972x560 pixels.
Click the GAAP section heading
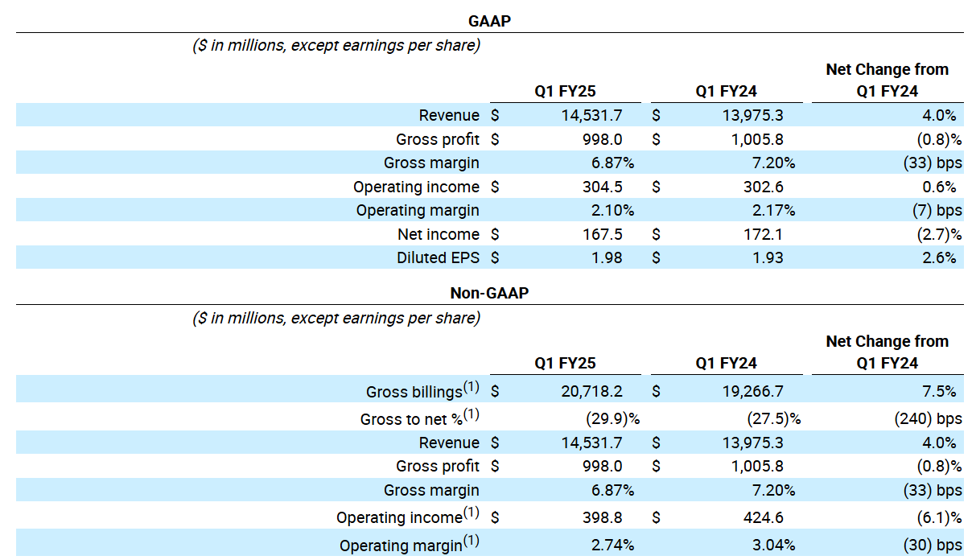coord(489,21)
